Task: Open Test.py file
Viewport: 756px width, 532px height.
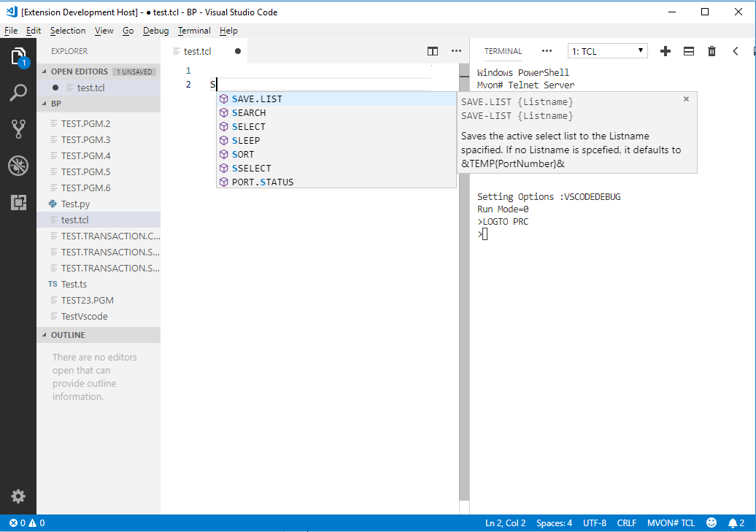Action: pos(99,204)
